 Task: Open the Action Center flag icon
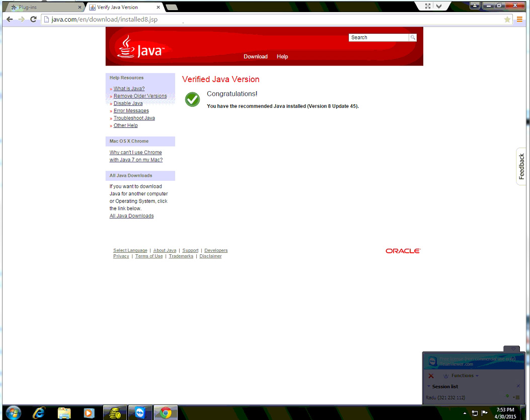(484, 412)
